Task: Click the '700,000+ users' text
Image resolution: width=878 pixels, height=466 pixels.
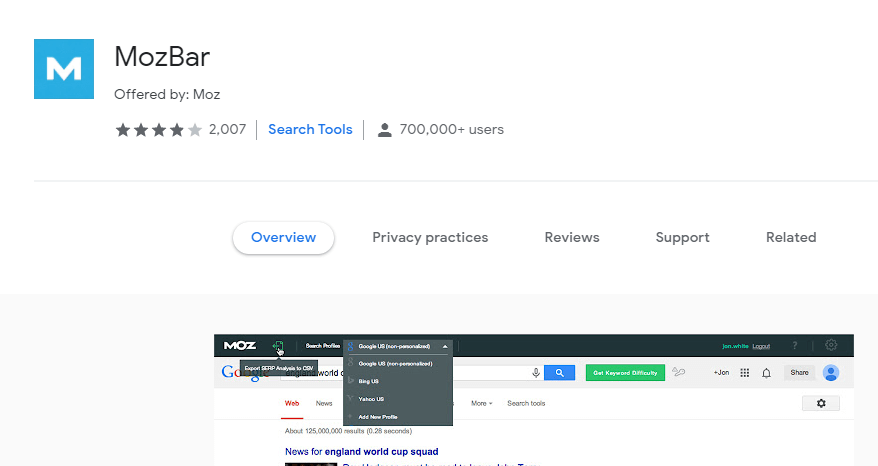Action: [451, 129]
